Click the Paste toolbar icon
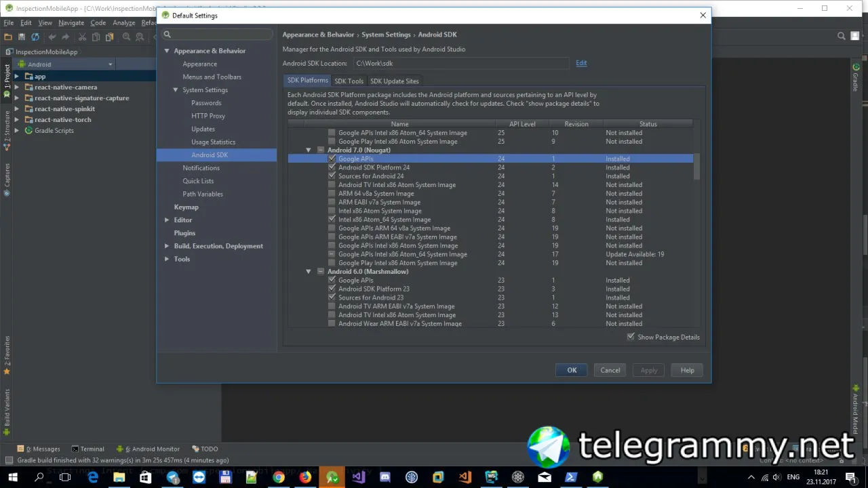 (x=110, y=37)
